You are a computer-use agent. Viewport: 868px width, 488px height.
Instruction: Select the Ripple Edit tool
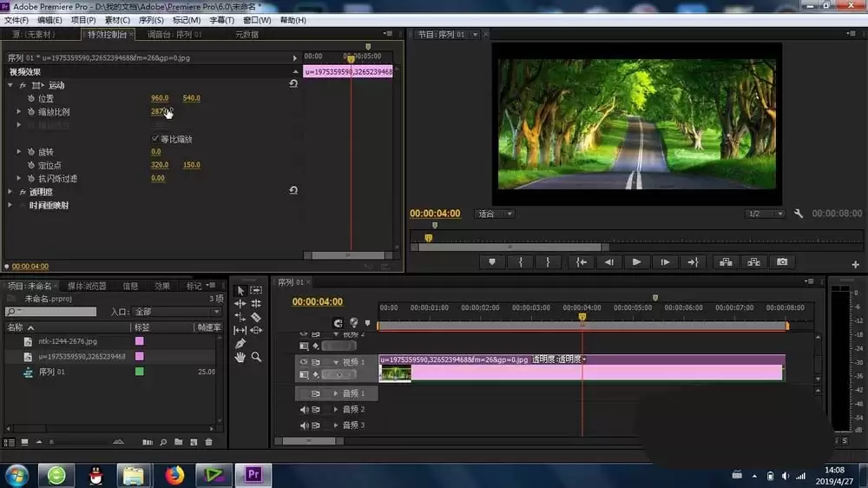240,304
